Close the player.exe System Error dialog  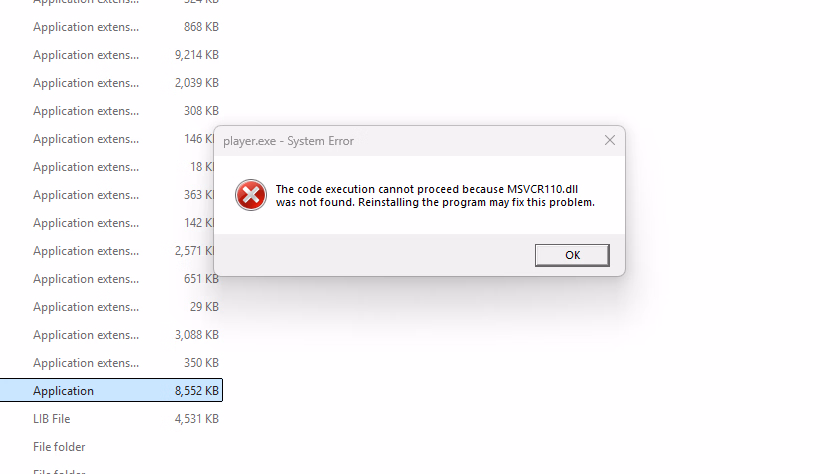pos(610,140)
